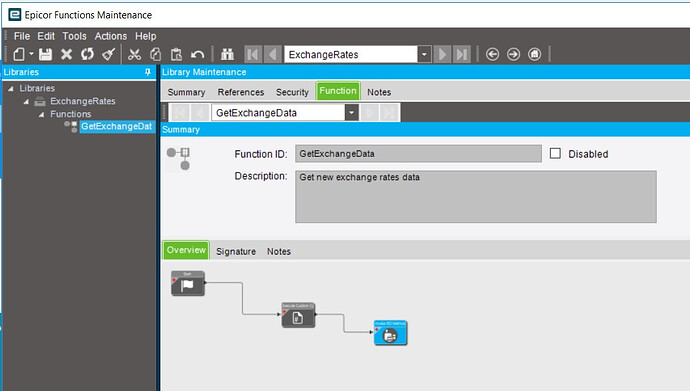The height and width of the screenshot is (391, 690).
Task: Collapse the ExchangeRates tree node
Action: [x=26, y=102]
